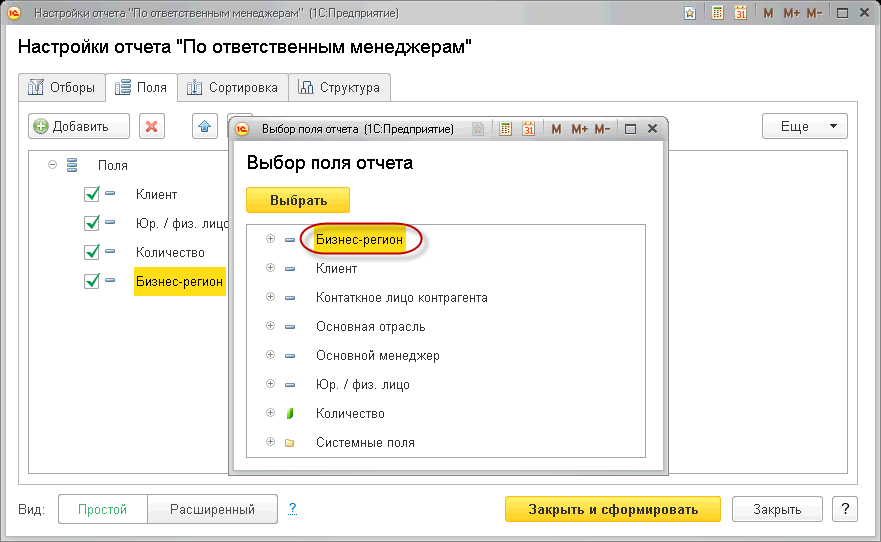The width and height of the screenshot is (881, 542).
Task: Switch view to Расширенный mode
Action: coord(212,509)
